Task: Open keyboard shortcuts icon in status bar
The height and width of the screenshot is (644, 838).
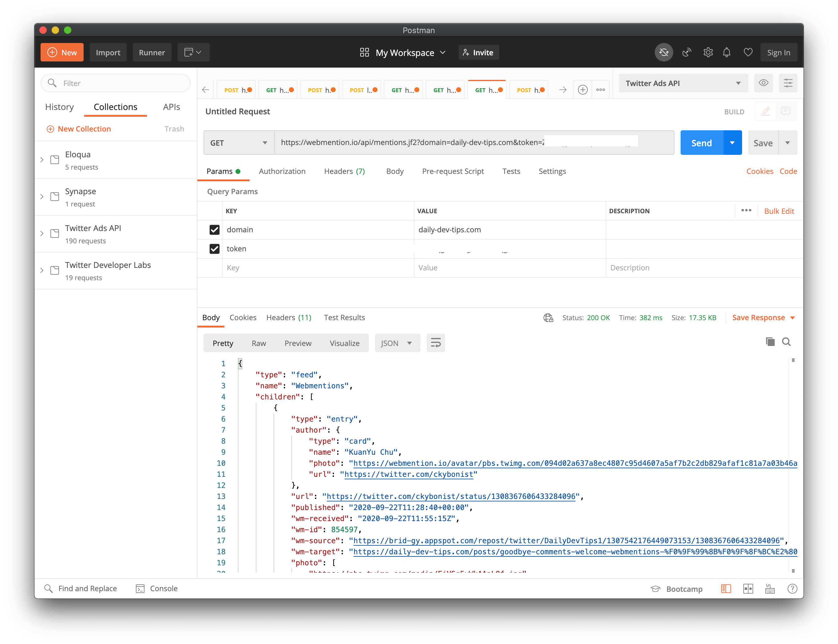Action: point(770,589)
